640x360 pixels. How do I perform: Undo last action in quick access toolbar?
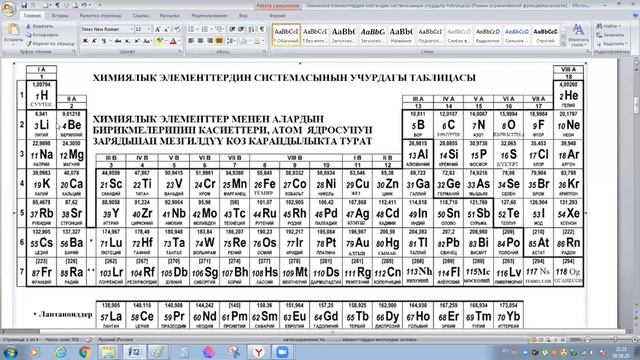tap(84, 5)
